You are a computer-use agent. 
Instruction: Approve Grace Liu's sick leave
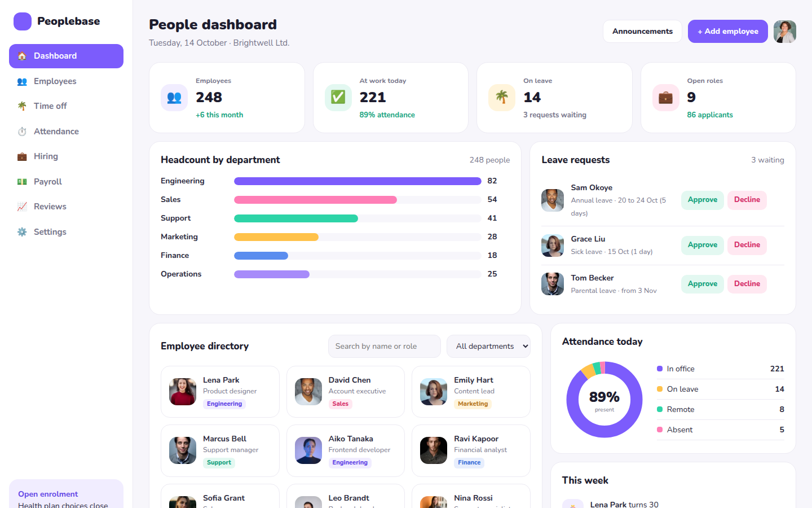pos(702,245)
